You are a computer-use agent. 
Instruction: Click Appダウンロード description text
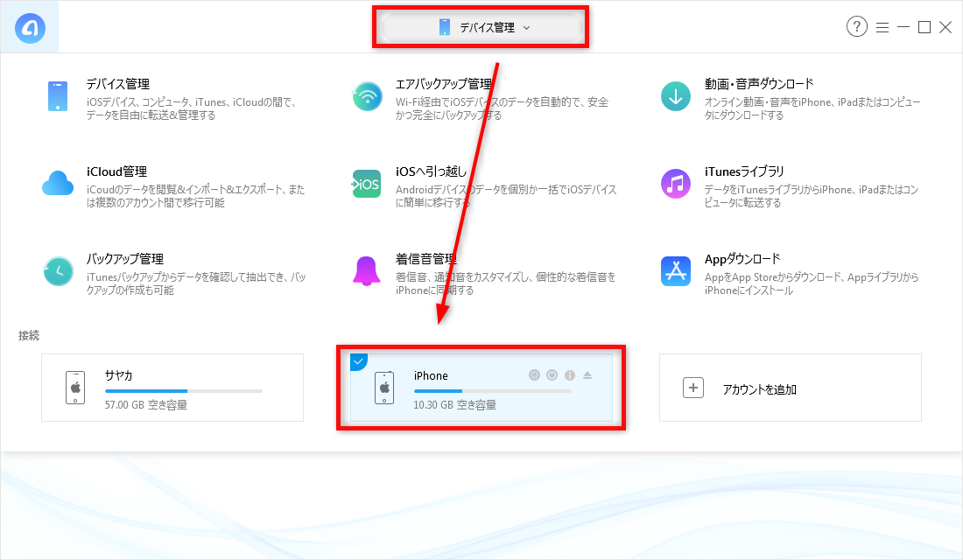(x=812, y=283)
